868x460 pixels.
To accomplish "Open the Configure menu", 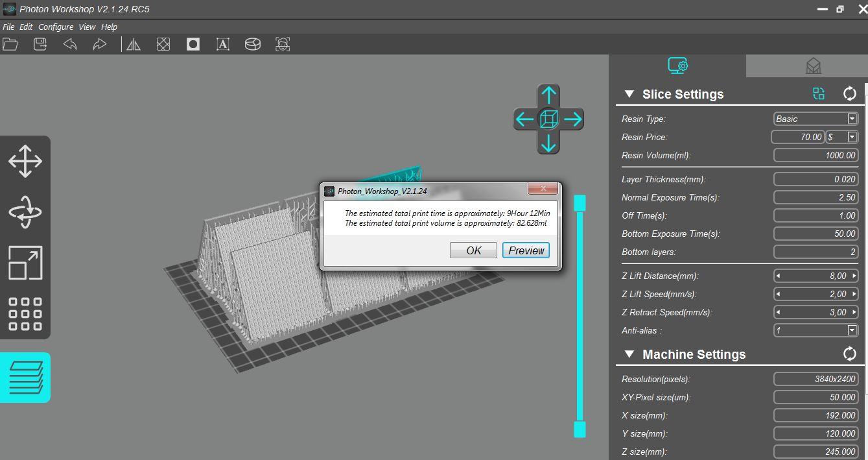I will (56, 27).
